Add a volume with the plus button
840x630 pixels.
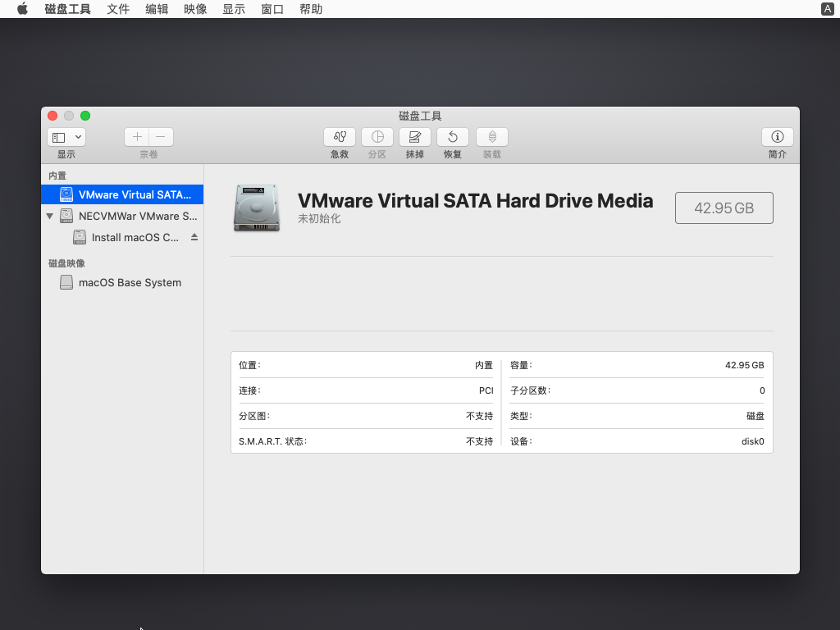(137, 137)
